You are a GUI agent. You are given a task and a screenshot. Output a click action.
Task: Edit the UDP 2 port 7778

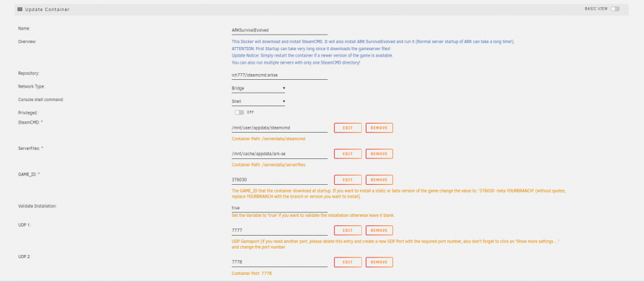click(x=348, y=262)
